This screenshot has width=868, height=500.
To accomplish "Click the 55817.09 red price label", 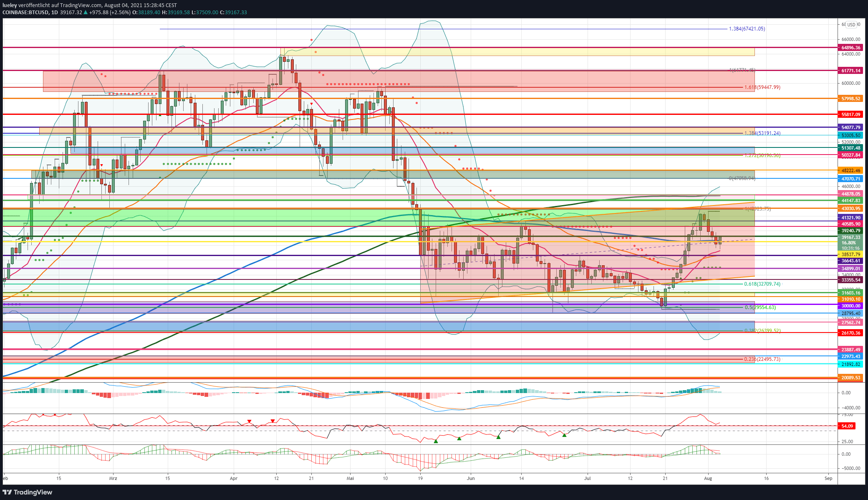I will pos(850,114).
